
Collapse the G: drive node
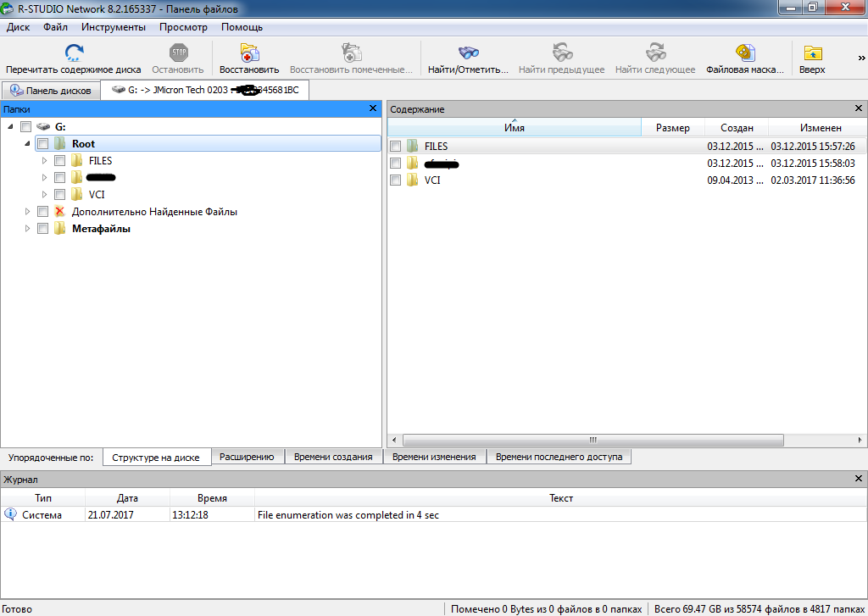[10, 127]
